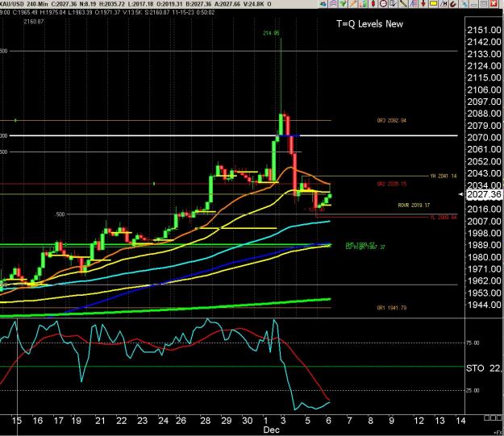Close the chart with red X
Viewport: 504px width, 436px height.
(494, 4)
